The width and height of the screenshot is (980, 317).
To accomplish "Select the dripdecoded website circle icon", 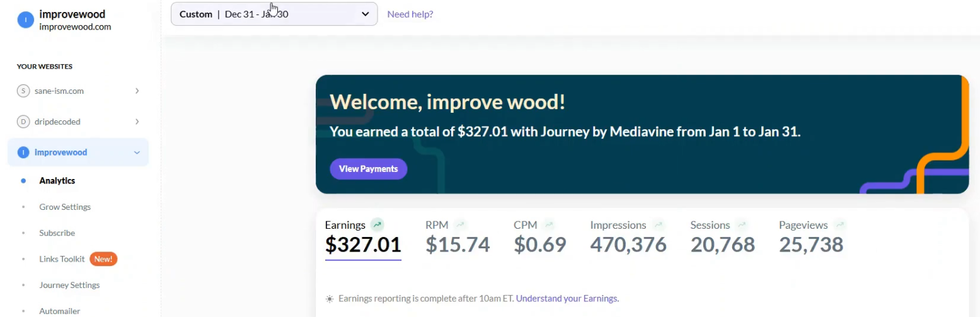I will [x=23, y=122].
